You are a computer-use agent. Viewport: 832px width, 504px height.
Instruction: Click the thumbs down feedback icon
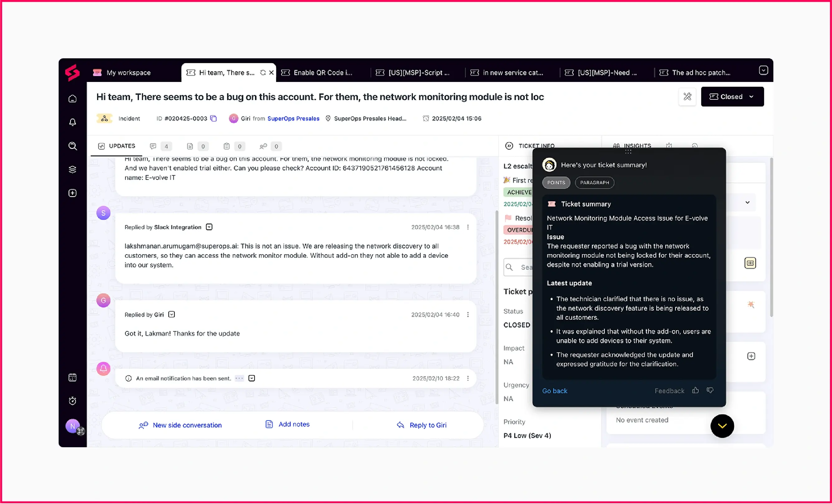point(710,391)
